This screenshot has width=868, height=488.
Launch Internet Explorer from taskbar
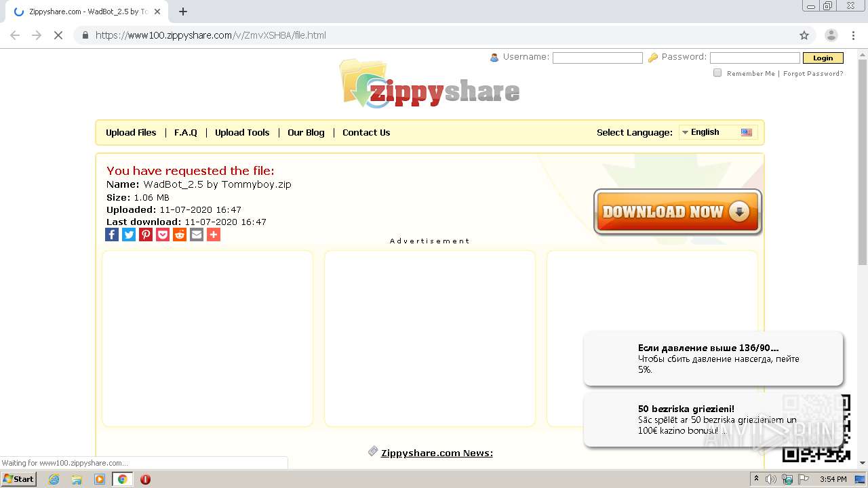coord(54,479)
